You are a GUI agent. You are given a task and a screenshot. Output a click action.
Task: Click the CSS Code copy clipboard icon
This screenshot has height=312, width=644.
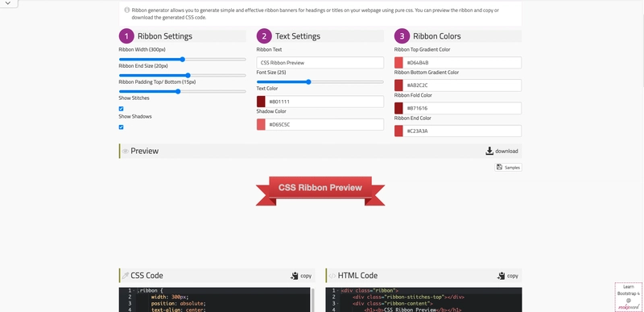(294, 276)
